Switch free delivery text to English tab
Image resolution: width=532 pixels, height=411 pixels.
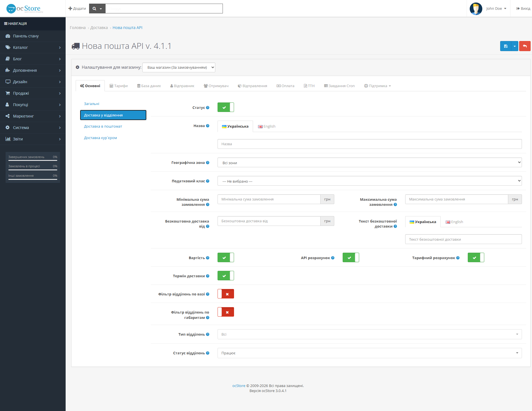[x=454, y=222]
